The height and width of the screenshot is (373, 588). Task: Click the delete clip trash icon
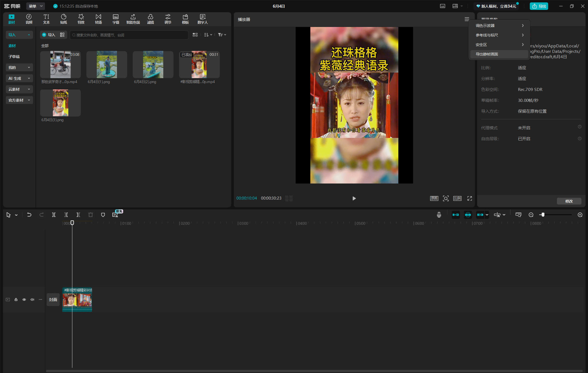90,215
